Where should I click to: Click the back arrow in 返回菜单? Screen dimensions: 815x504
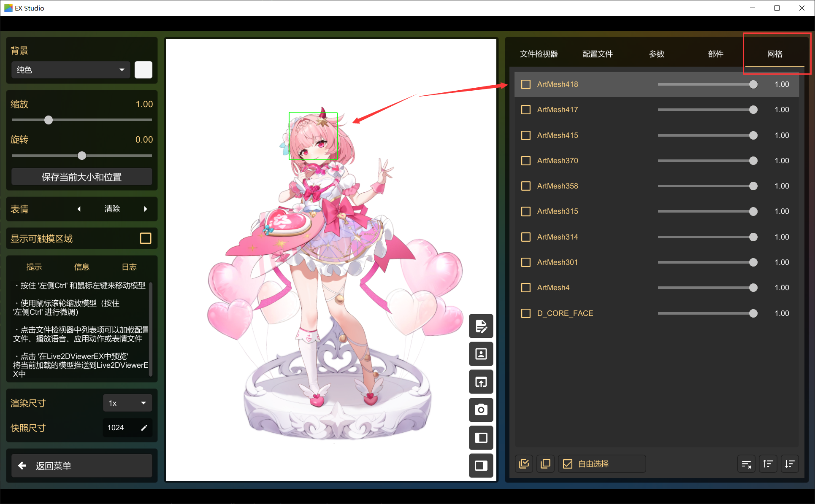[x=22, y=466]
